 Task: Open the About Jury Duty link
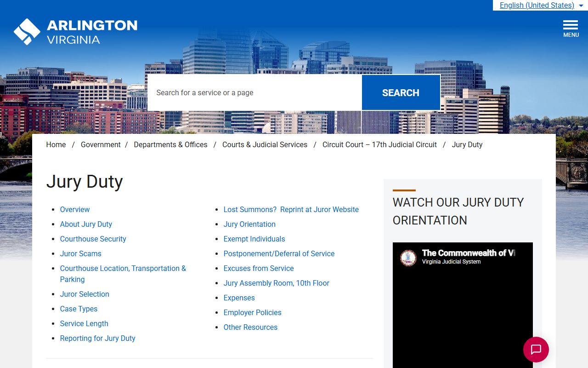point(86,224)
